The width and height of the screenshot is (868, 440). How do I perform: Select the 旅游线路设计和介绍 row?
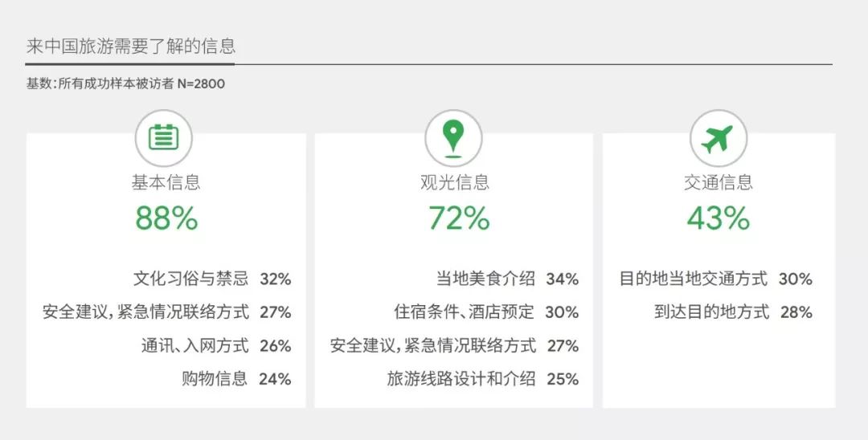(x=483, y=379)
